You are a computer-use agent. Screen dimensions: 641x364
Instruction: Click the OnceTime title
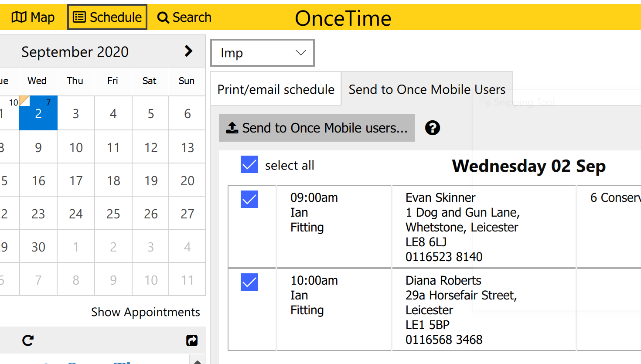343,18
